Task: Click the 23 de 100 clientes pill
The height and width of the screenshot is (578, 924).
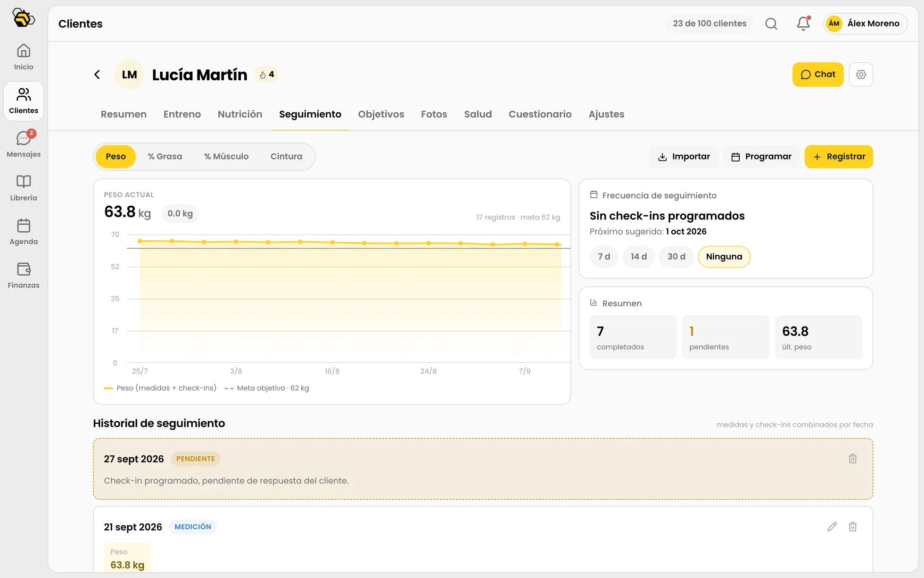Action: tap(709, 24)
